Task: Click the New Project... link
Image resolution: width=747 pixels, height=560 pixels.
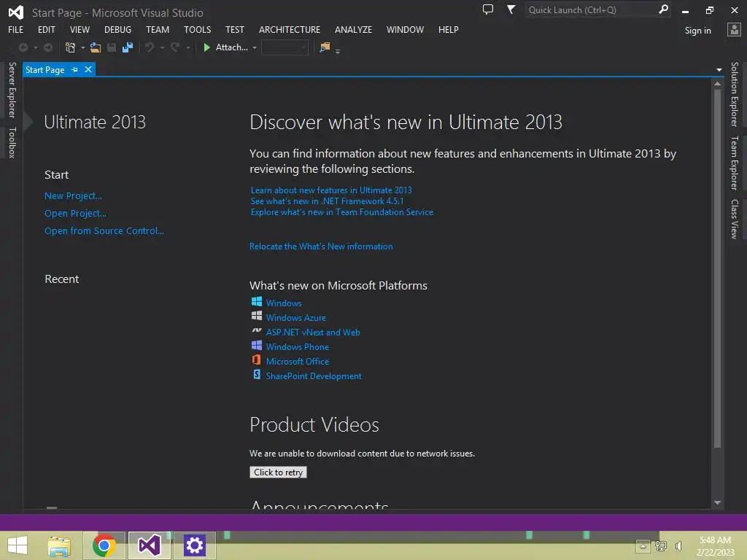Action: [x=73, y=195]
